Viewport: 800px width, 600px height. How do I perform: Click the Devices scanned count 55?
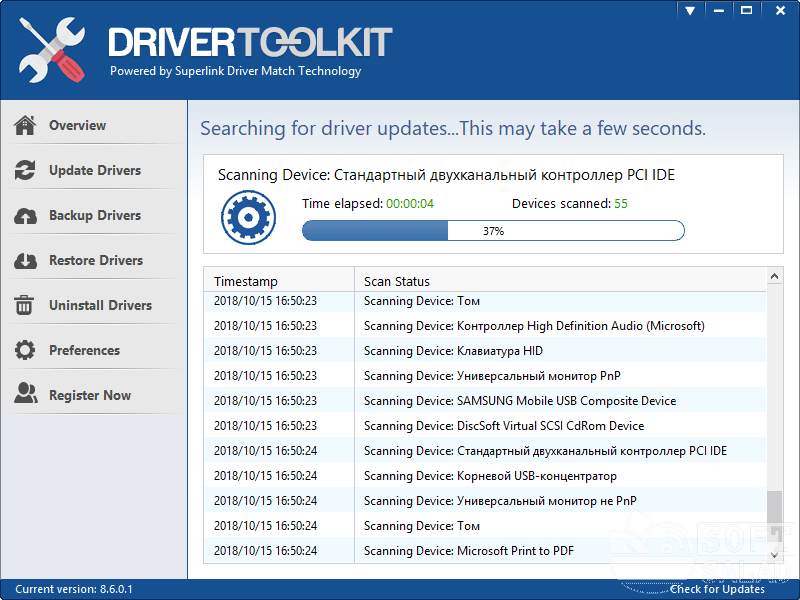point(620,204)
